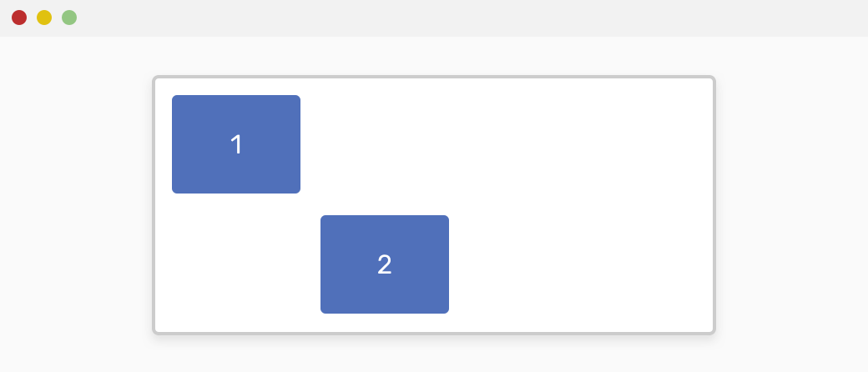
Task: Click gray background left of white panel
Action: 75,204
